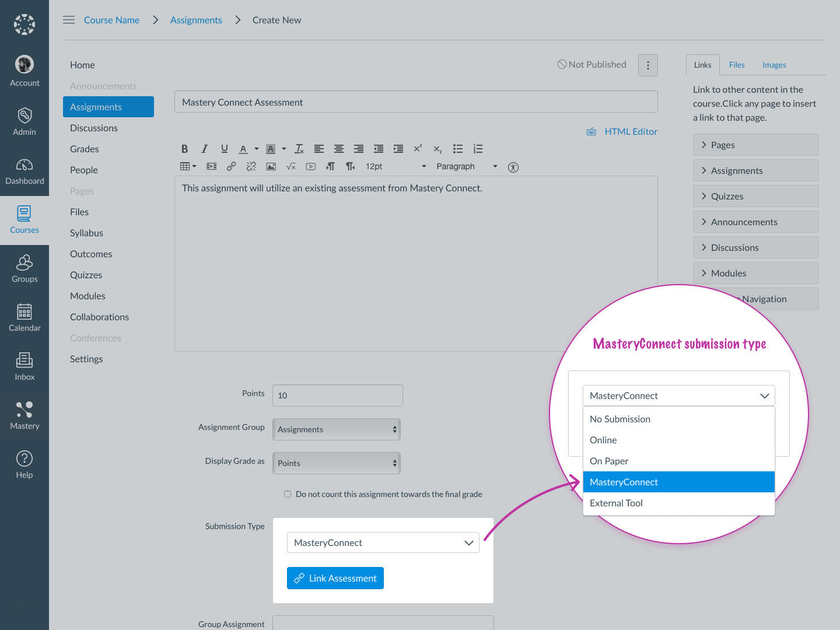The width and height of the screenshot is (840, 630).
Task: Open the accessibility checker
Action: click(x=513, y=167)
